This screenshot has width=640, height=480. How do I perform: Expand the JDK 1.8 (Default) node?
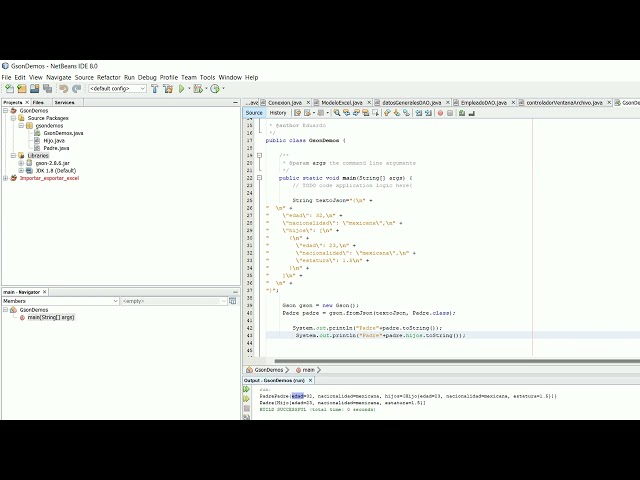[x=21, y=171]
